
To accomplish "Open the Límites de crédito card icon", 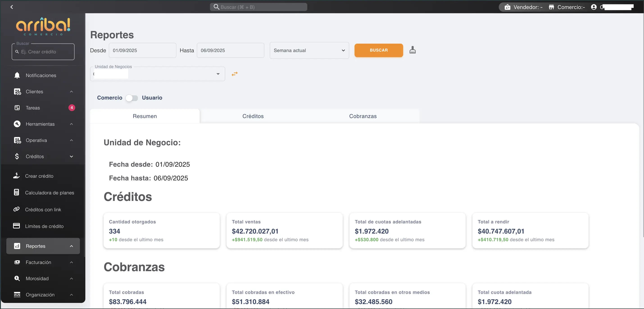I will 16,226.
